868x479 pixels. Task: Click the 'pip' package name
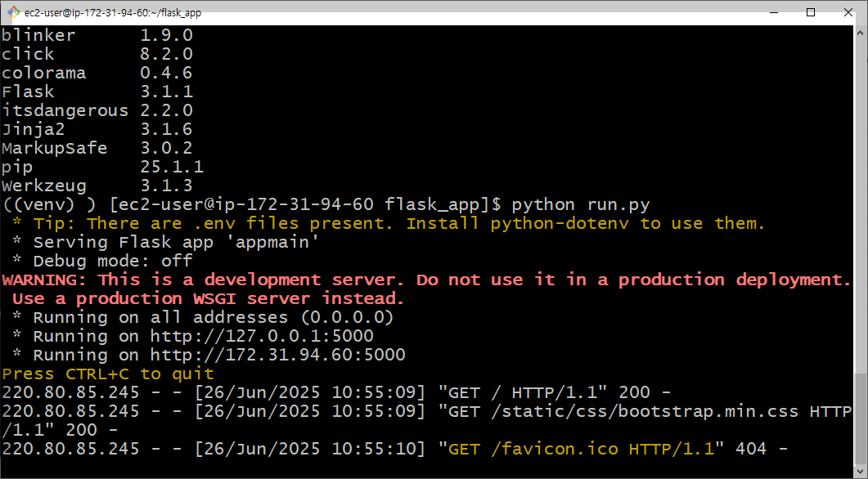(17, 167)
